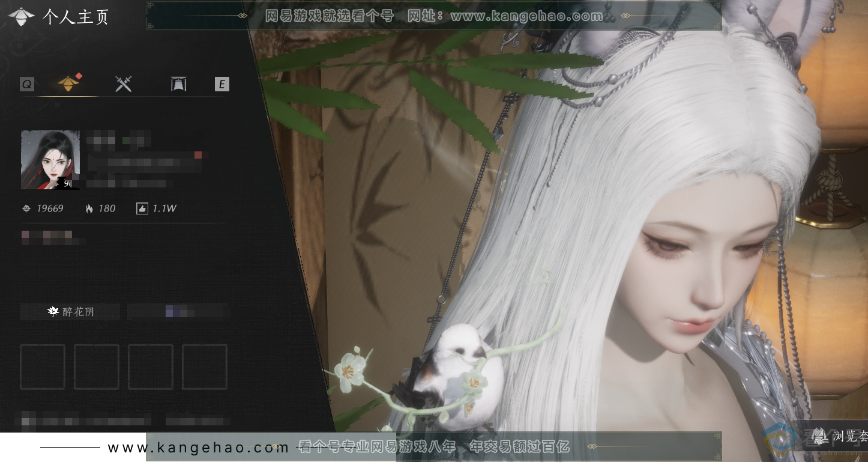
Task: Select the 醉花阴 tag button
Action: coord(70,312)
